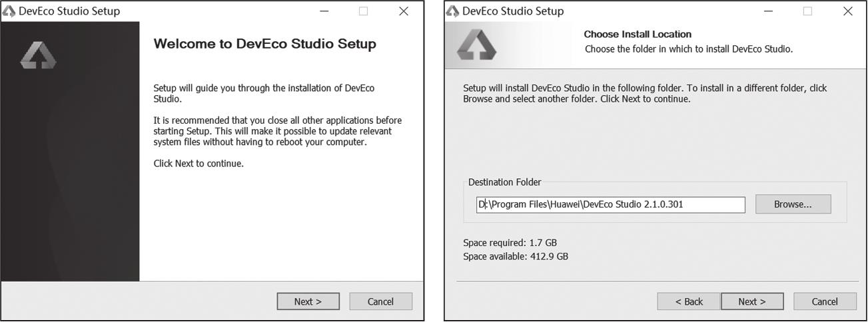Click the DevEco logo beside Choose Install Location

[477, 45]
